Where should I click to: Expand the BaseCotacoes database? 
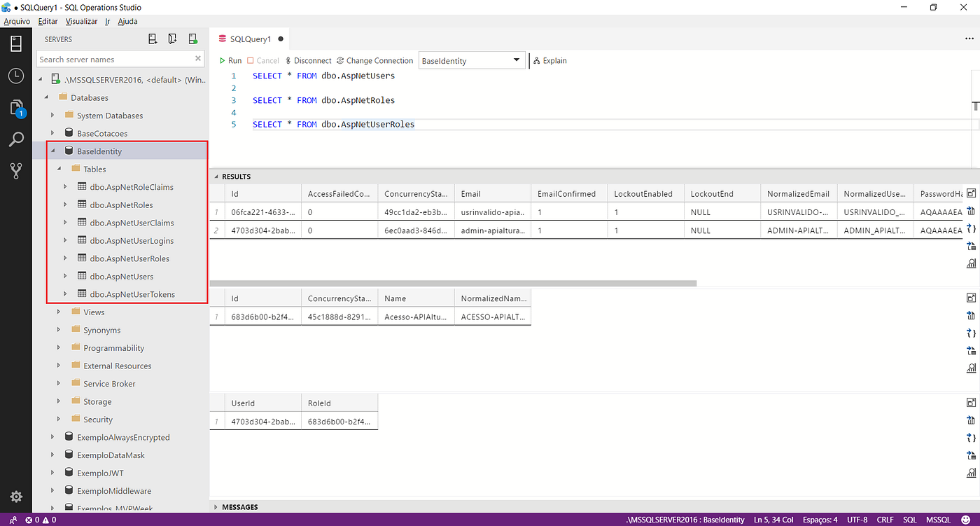[x=52, y=134]
